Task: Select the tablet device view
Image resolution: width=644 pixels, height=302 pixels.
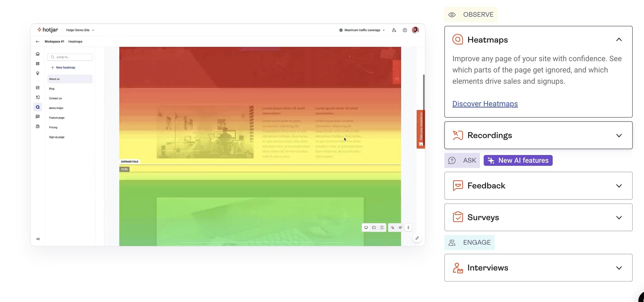Action: [x=374, y=228]
